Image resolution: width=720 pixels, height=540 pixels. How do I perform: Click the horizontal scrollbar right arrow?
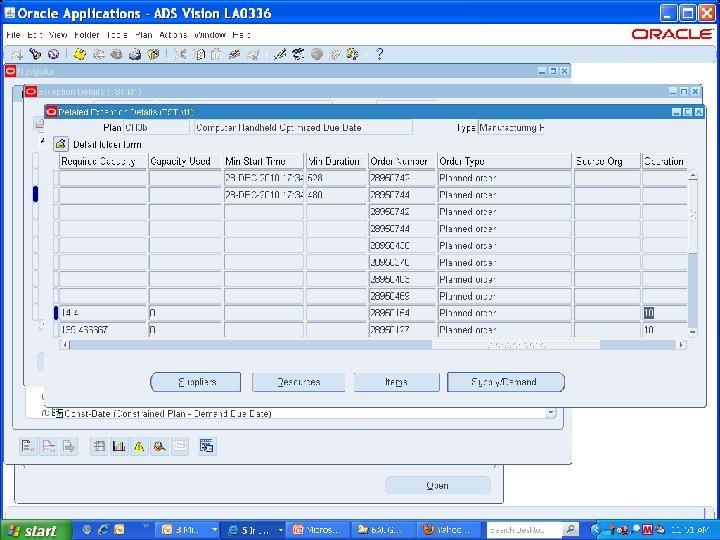pos(681,344)
